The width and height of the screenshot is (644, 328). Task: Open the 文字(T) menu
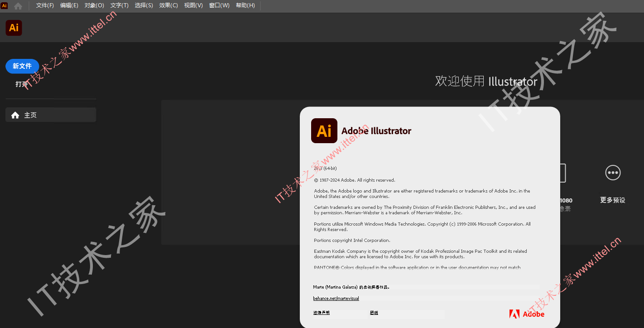click(x=120, y=5)
